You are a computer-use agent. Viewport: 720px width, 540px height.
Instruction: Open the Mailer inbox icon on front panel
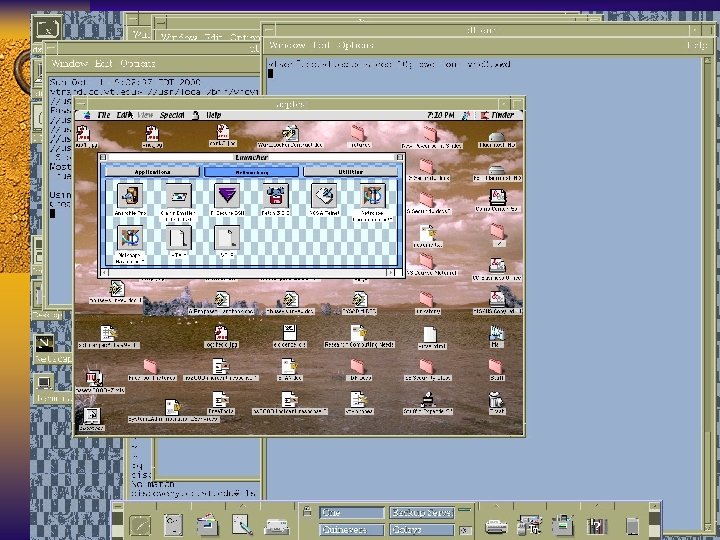click(x=276, y=526)
